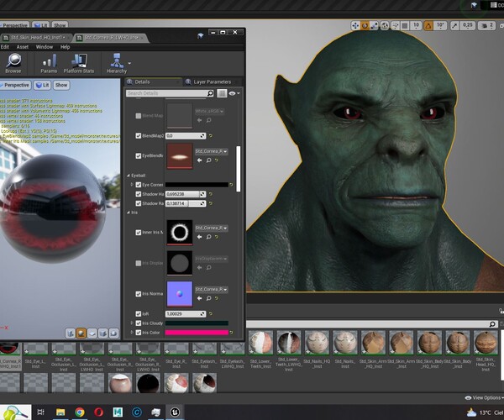Select the cylinder preview mesh button
This screenshot has width=504, height=420.
(x=70, y=333)
